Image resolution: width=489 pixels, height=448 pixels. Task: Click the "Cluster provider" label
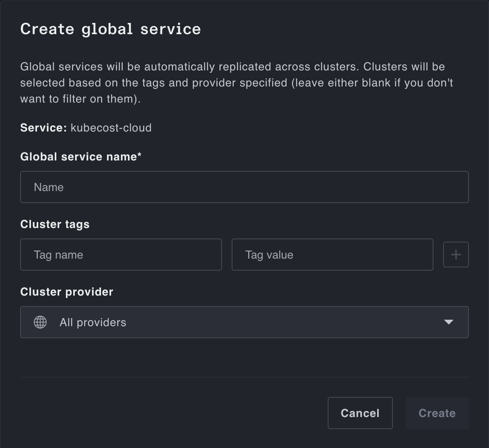pyautogui.click(x=67, y=292)
